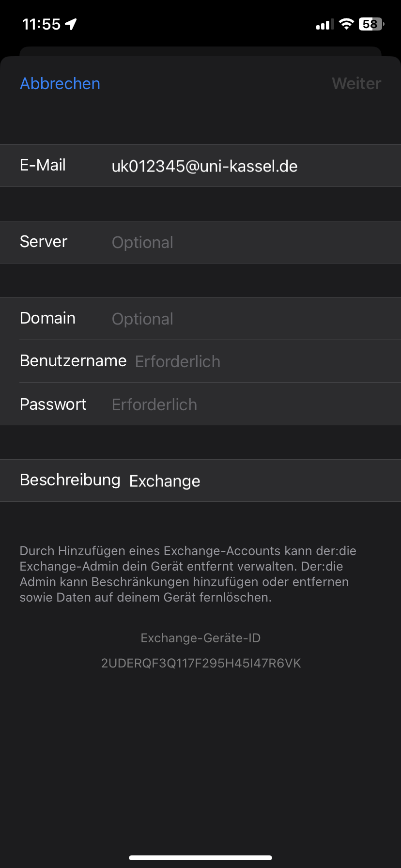401x868 pixels.
Task: Tap the E-Mail row label
Action: tap(43, 165)
